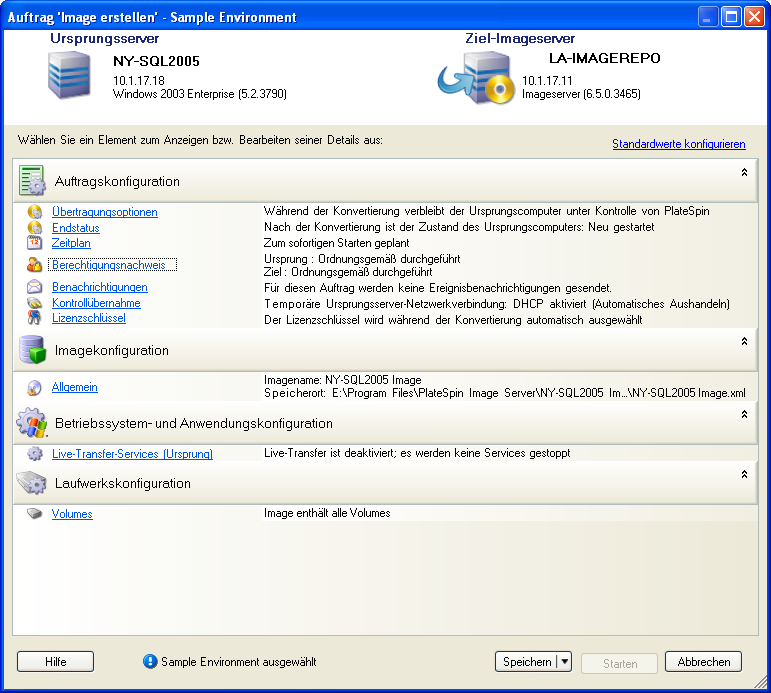
Task: Click the Auftragskonfiguration section icon
Action: click(32, 181)
